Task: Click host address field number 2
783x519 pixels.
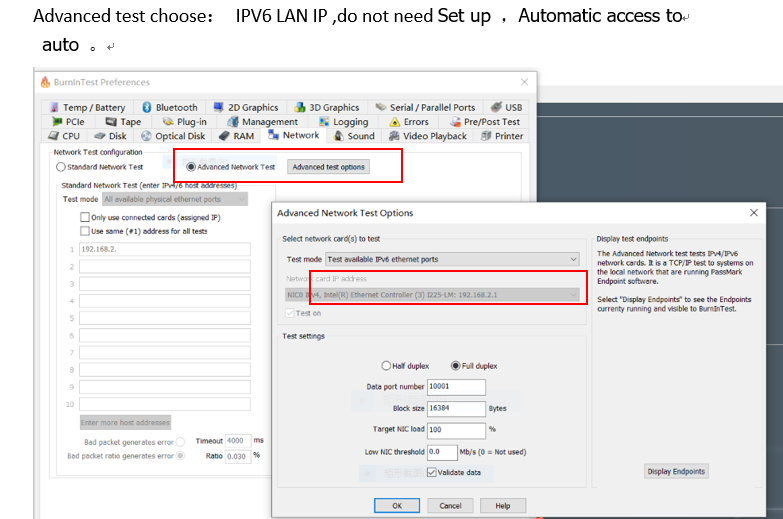Action: tap(165, 266)
